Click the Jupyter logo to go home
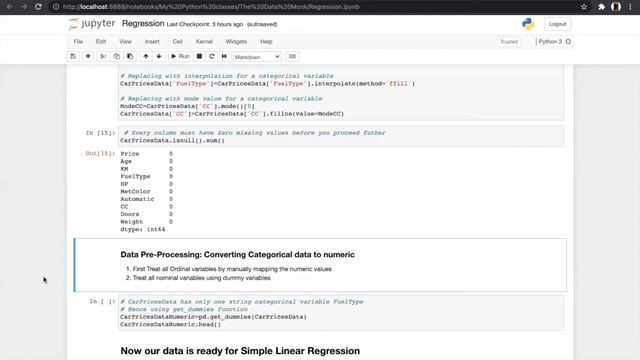This screenshot has width=640, height=360. point(92,24)
